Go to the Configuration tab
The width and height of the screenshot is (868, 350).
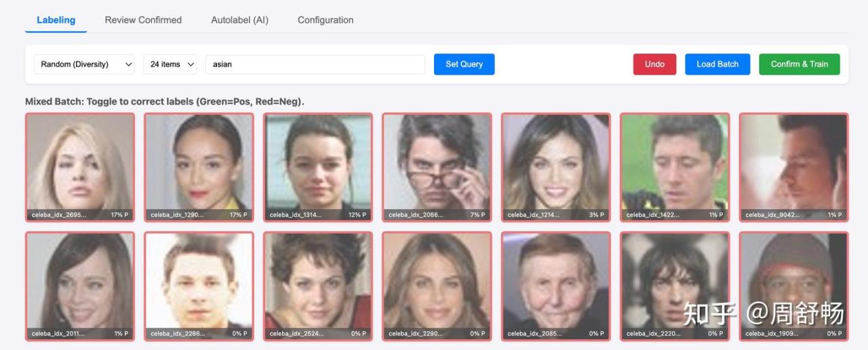[x=325, y=20]
